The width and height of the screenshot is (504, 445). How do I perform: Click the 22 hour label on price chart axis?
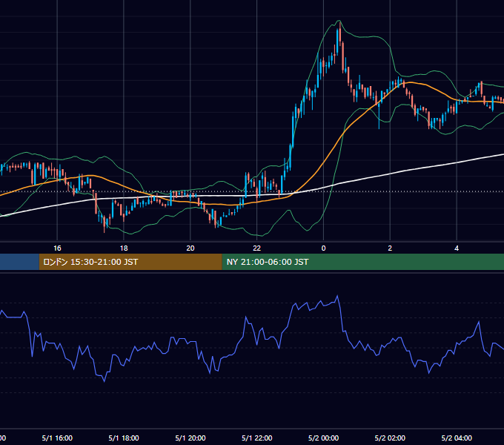(x=257, y=248)
